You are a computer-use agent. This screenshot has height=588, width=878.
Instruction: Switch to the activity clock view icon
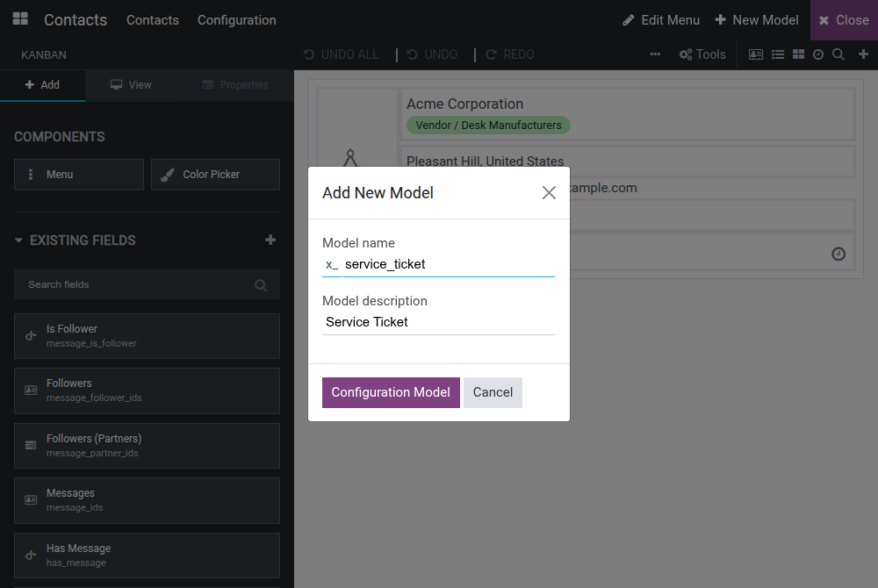click(x=818, y=54)
